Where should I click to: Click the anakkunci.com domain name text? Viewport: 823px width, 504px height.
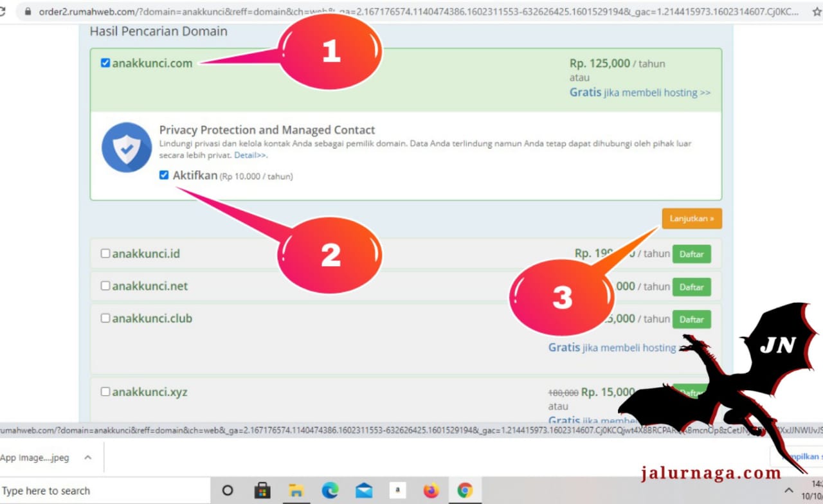click(152, 63)
